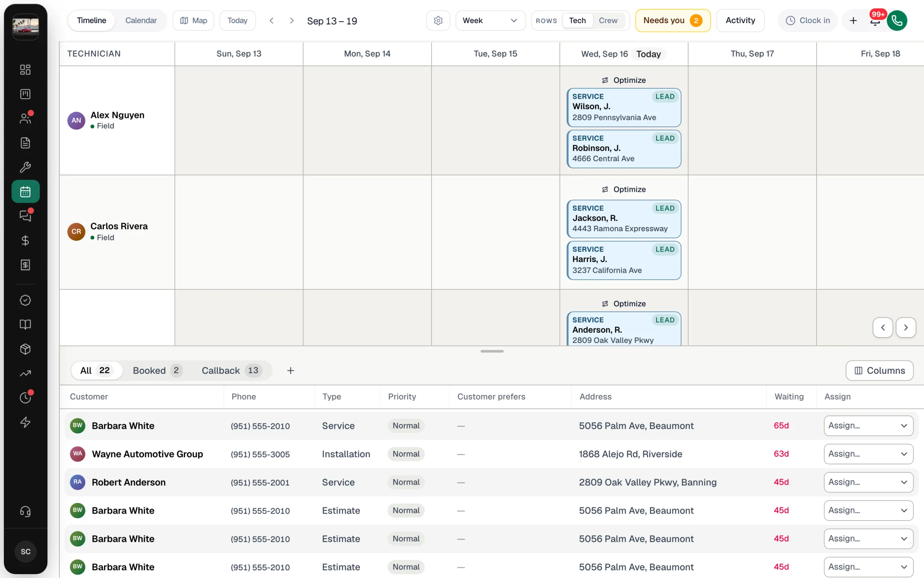Image resolution: width=924 pixels, height=578 pixels.
Task: Open notifications bell with 99+ badge
Action: [875, 20]
